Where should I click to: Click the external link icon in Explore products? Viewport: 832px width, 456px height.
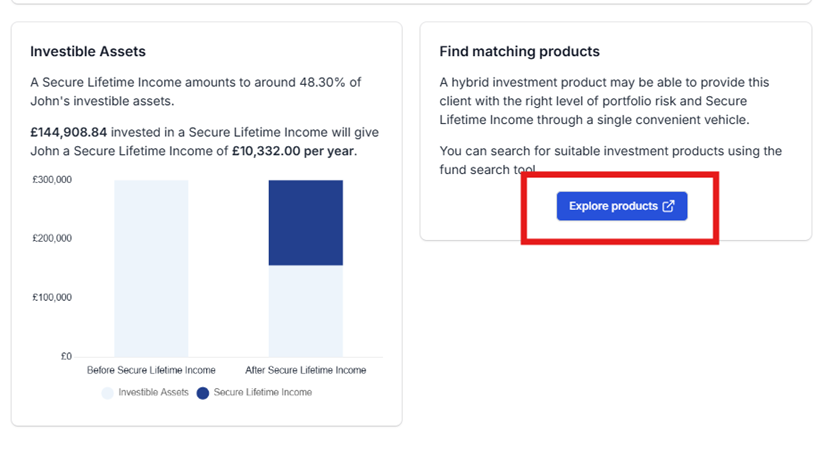click(x=669, y=206)
